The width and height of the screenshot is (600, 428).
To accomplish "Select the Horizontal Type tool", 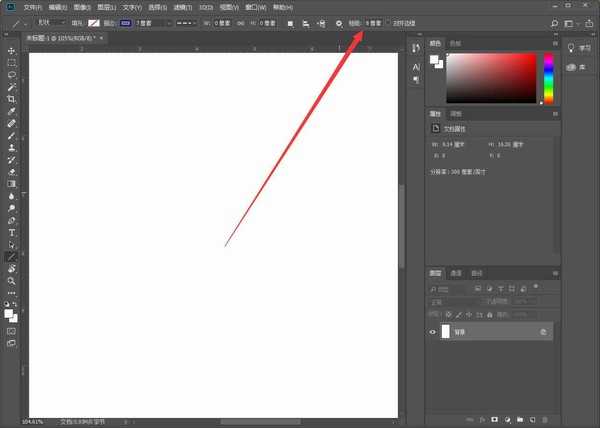I will (x=12, y=232).
